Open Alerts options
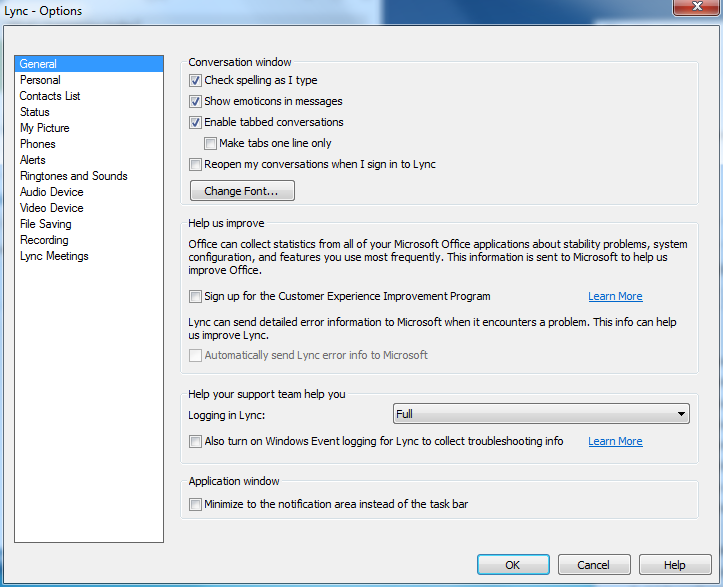 [89, 160]
